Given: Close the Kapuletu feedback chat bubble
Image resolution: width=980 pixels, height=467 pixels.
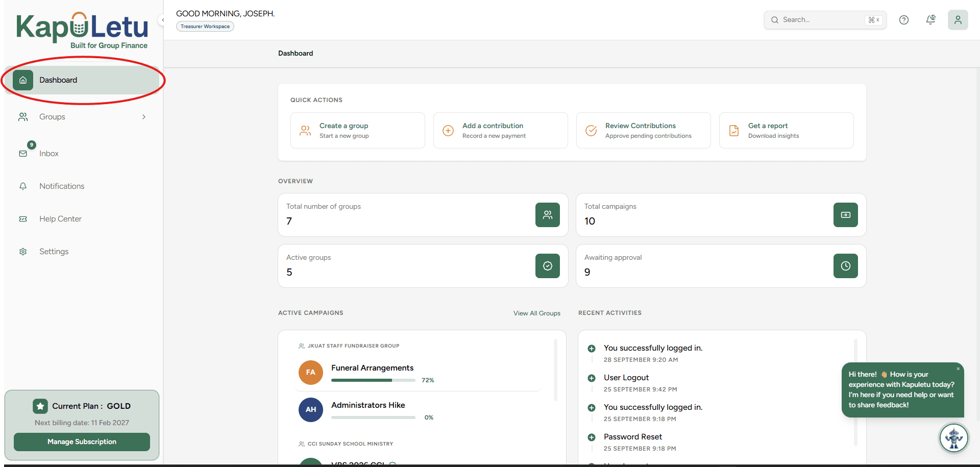Looking at the screenshot, I should [x=958, y=368].
